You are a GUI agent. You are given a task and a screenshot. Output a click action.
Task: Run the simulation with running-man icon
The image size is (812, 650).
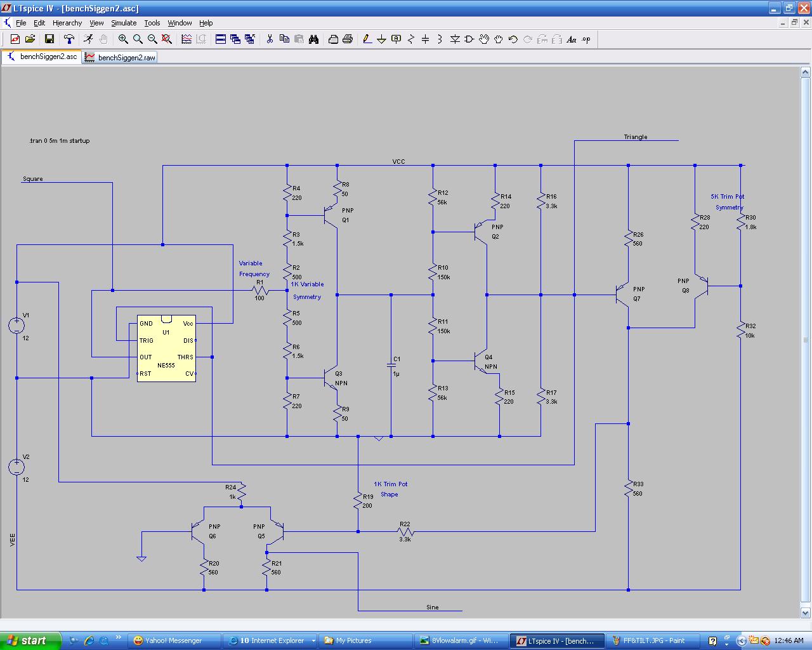89,39
